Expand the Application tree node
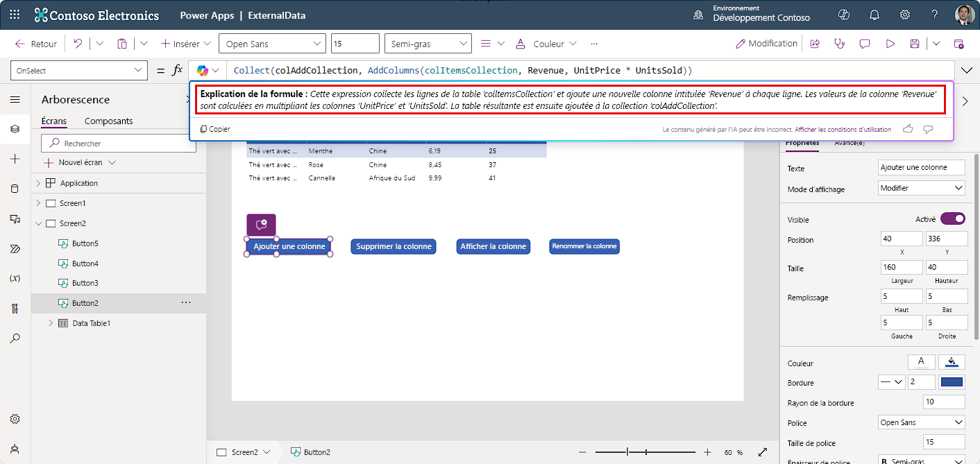Screen dimensions: 980x464 tap(38, 183)
